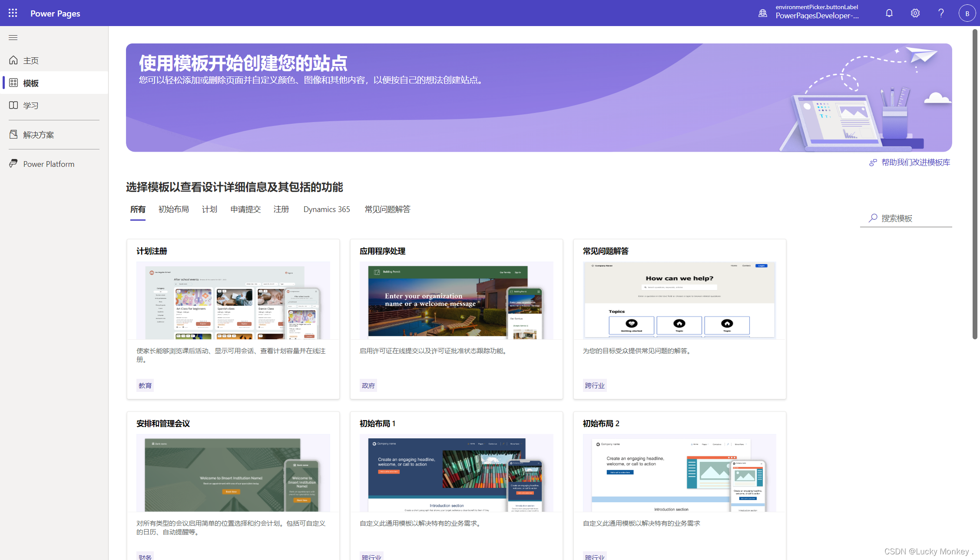This screenshot has width=980, height=560.
Task: Click the 搜索模板 search field
Action: [906, 218]
